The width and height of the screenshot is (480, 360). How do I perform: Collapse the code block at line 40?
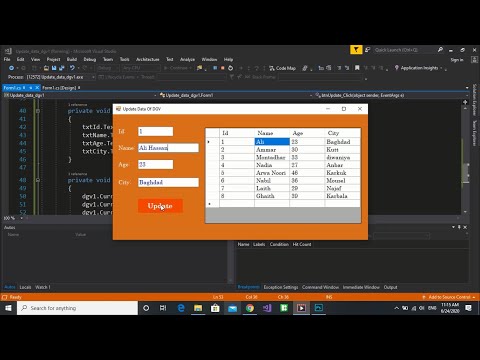[38, 111]
